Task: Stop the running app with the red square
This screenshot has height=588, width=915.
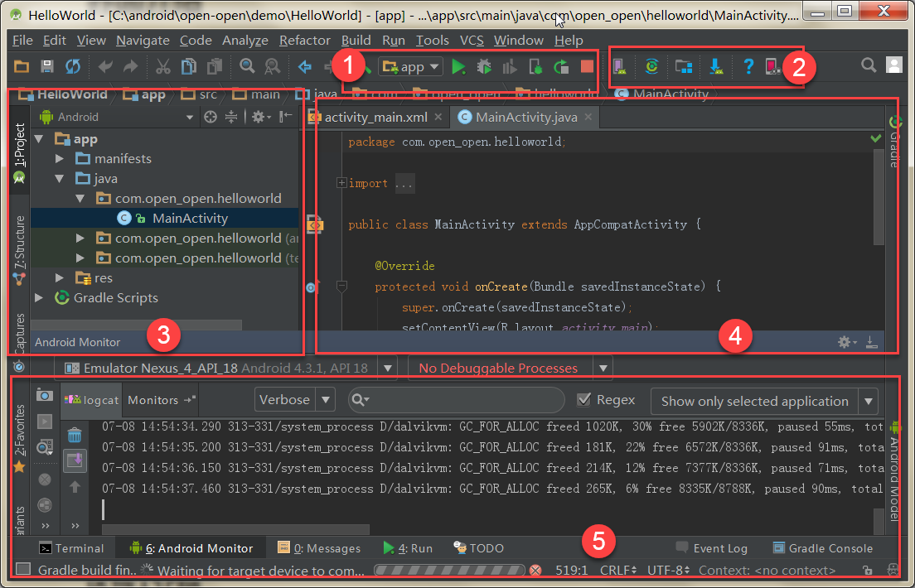Action: coord(587,66)
